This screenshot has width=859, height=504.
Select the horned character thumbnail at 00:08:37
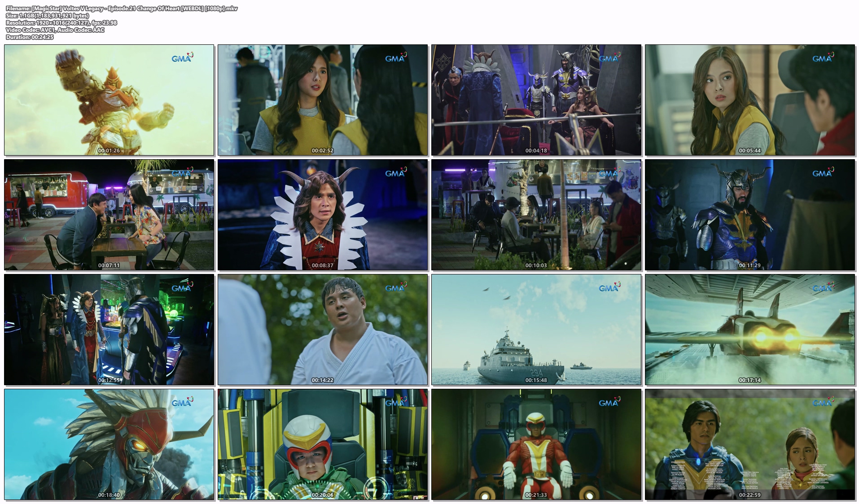click(x=323, y=215)
